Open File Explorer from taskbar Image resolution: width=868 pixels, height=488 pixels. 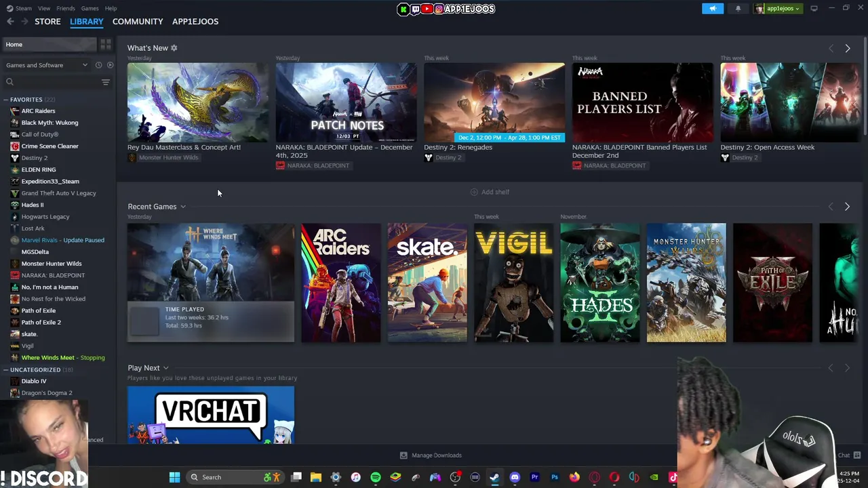tap(316, 477)
